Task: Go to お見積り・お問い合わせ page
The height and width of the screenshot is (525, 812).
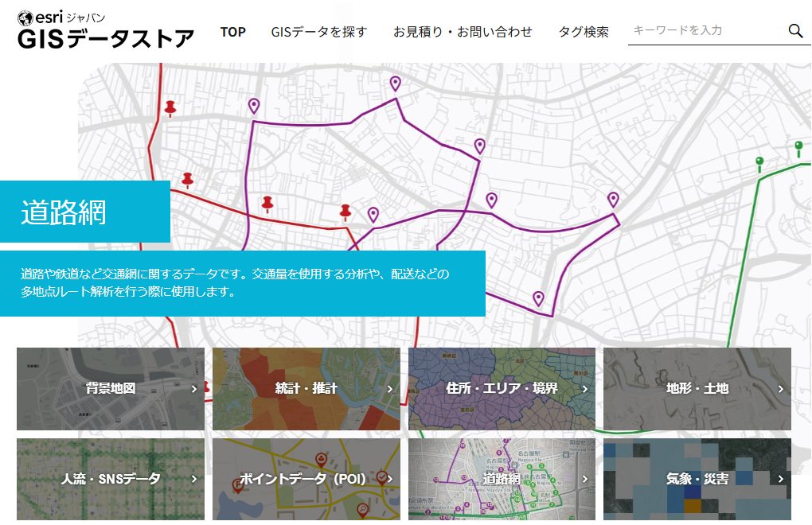Action: tap(463, 32)
